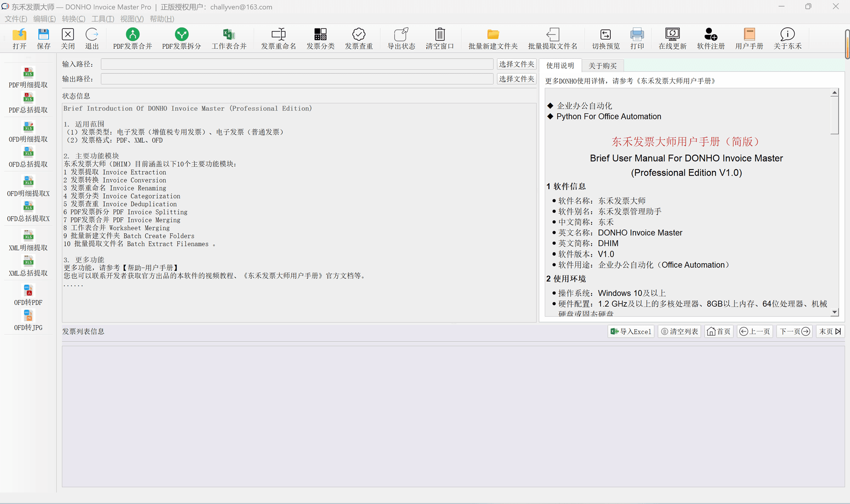
Task: Open the 工具(T) menu
Action: (102, 19)
